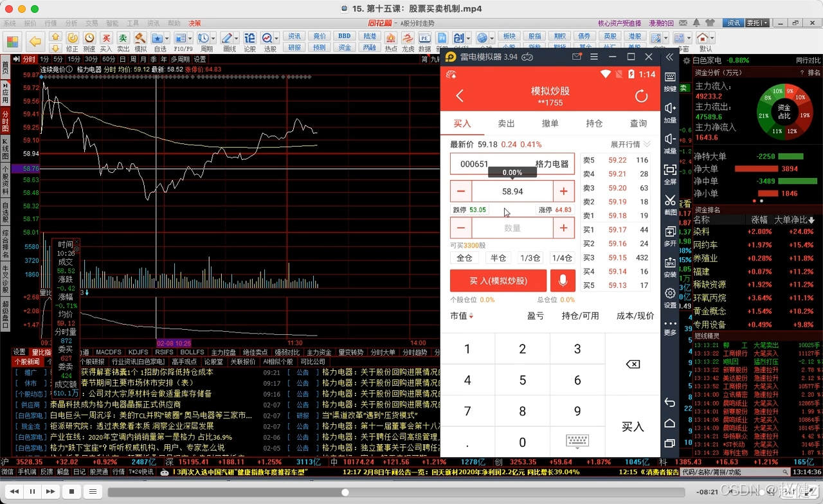
Task: Tap the 买入 key on number pad
Action: point(633,427)
